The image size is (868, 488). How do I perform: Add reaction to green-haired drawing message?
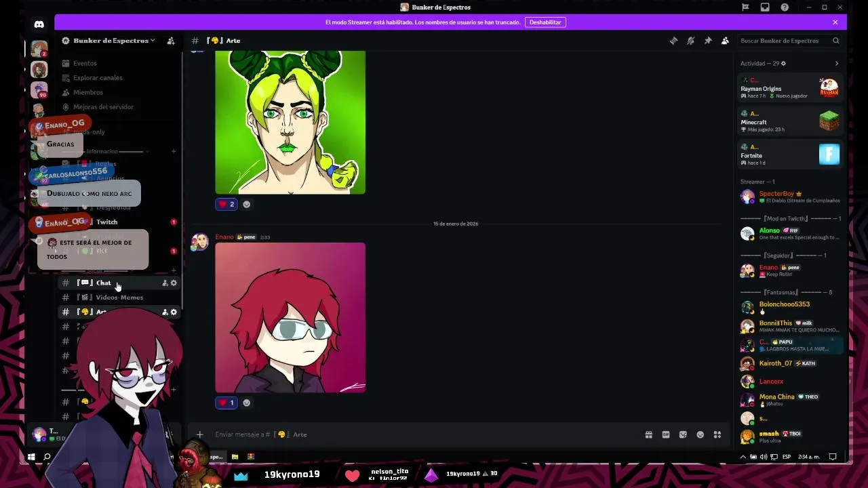[247, 204]
